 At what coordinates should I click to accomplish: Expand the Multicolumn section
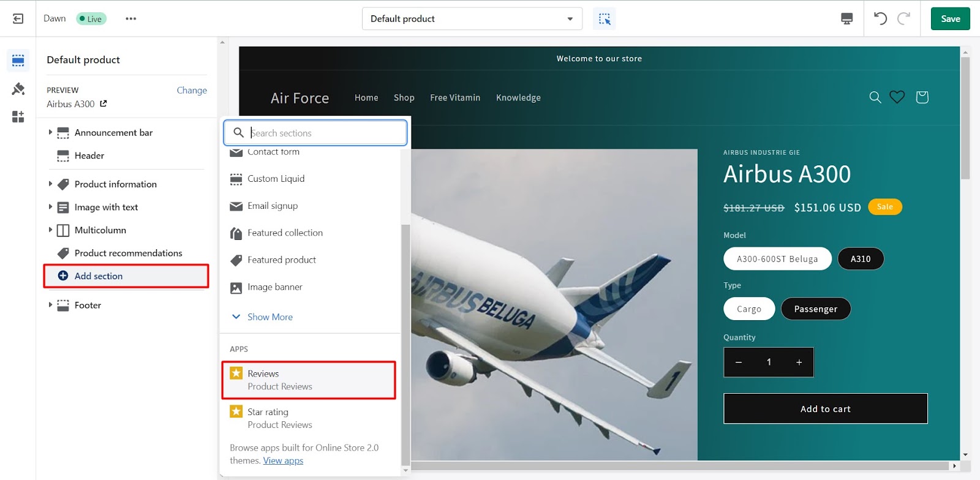point(50,230)
